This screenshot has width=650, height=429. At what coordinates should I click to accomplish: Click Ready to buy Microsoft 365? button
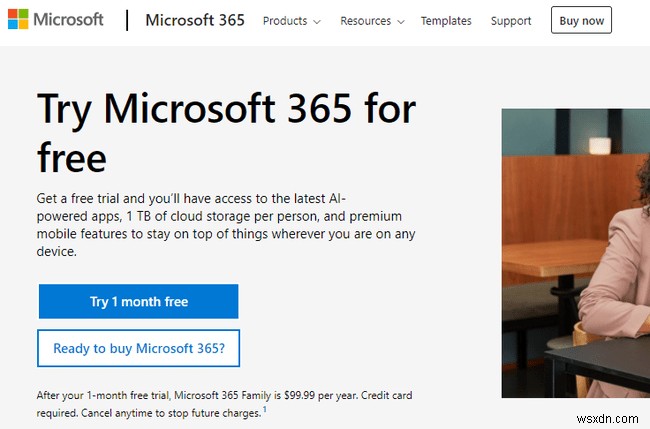pyautogui.click(x=138, y=349)
